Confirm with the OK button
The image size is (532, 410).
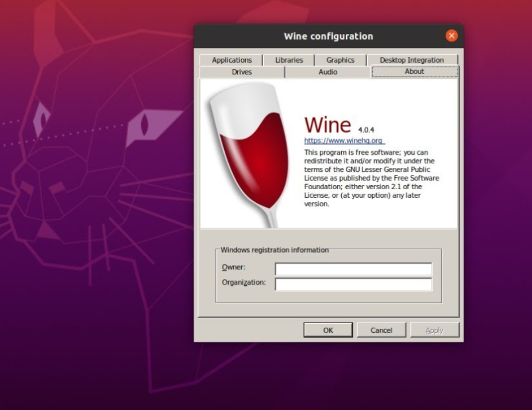pos(327,330)
